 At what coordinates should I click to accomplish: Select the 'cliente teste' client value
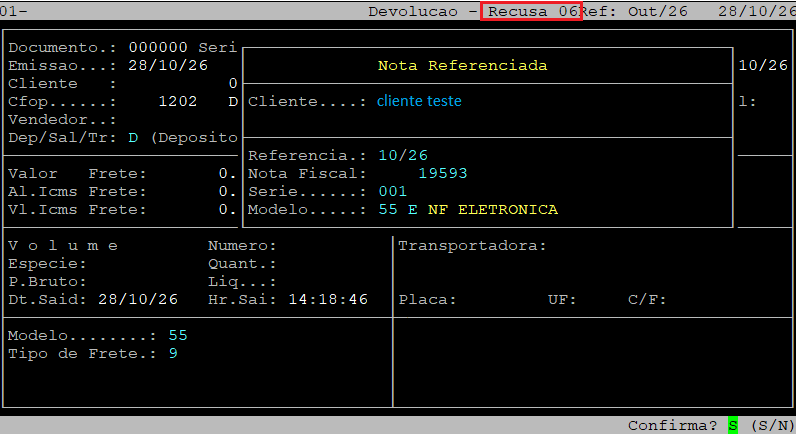419,101
